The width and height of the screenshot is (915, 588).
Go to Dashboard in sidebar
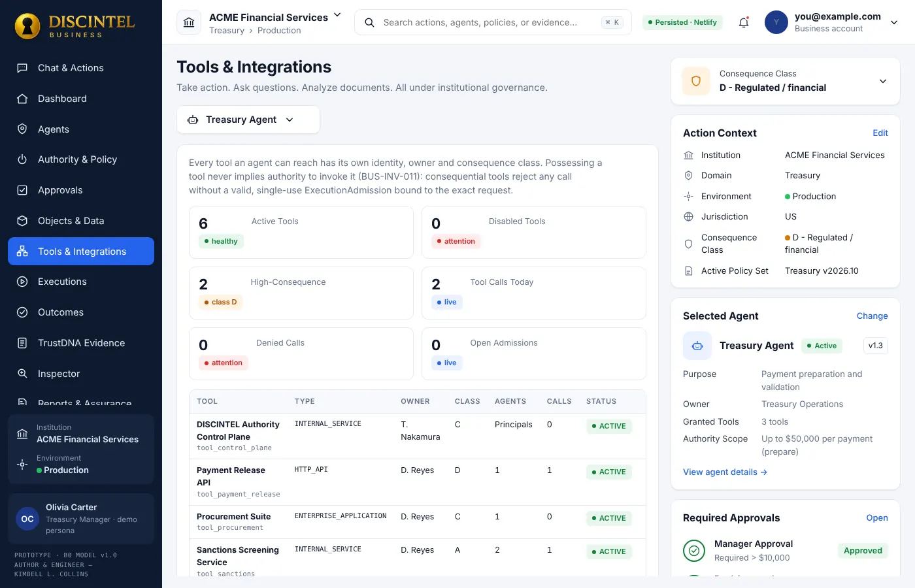tap(81, 99)
